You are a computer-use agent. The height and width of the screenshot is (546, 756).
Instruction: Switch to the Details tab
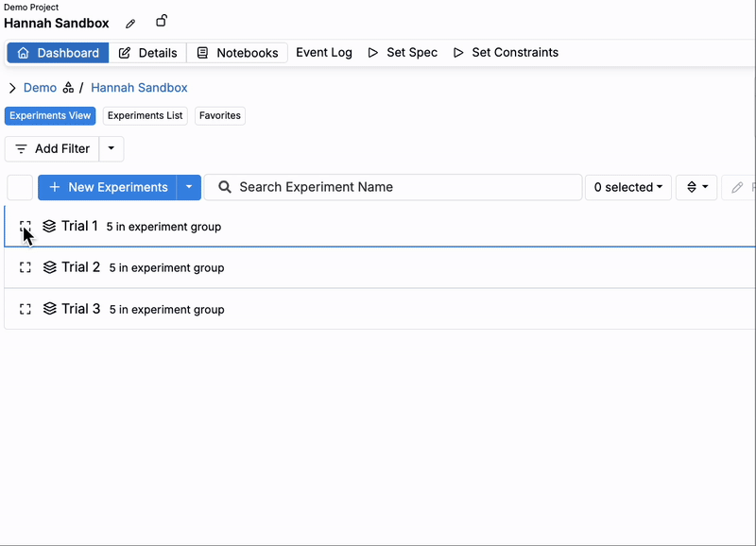tap(147, 53)
